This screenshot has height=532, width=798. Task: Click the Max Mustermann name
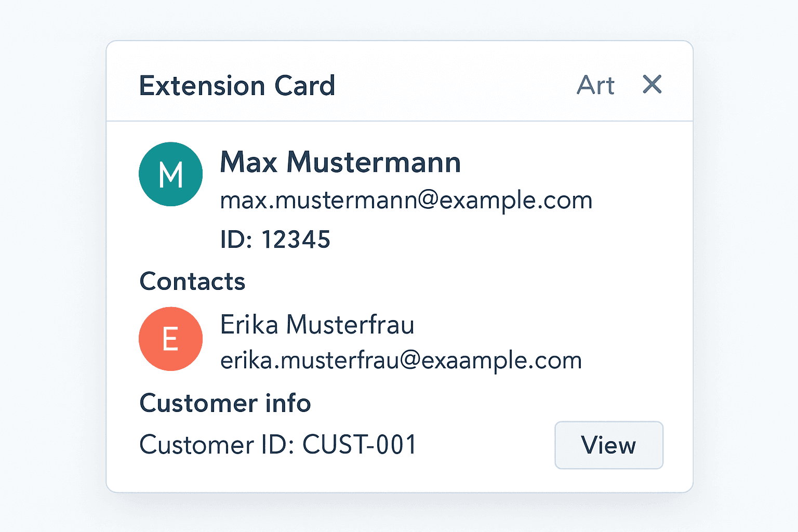coord(340,162)
